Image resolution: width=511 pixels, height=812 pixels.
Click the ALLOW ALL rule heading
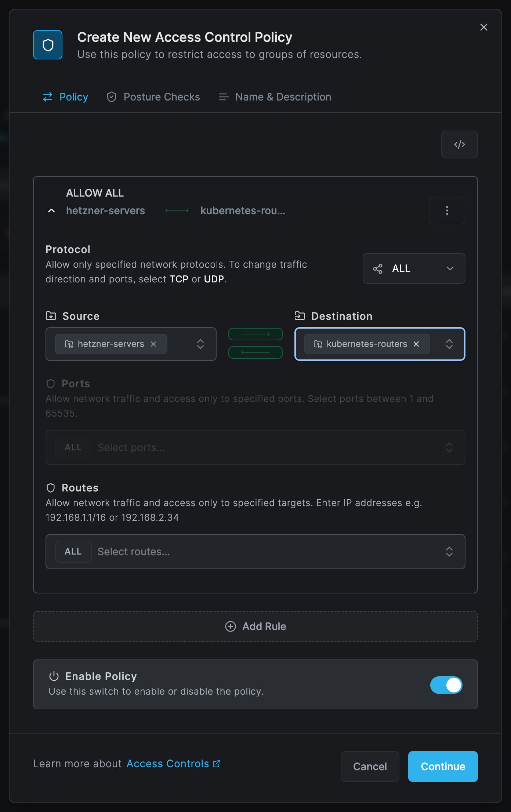[95, 193]
